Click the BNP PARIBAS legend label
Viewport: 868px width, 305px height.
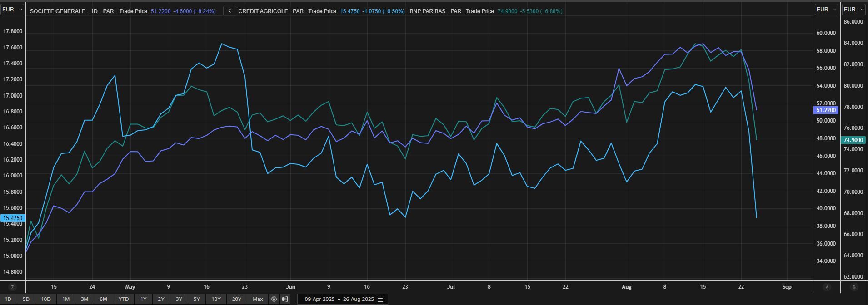coord(428,11)
